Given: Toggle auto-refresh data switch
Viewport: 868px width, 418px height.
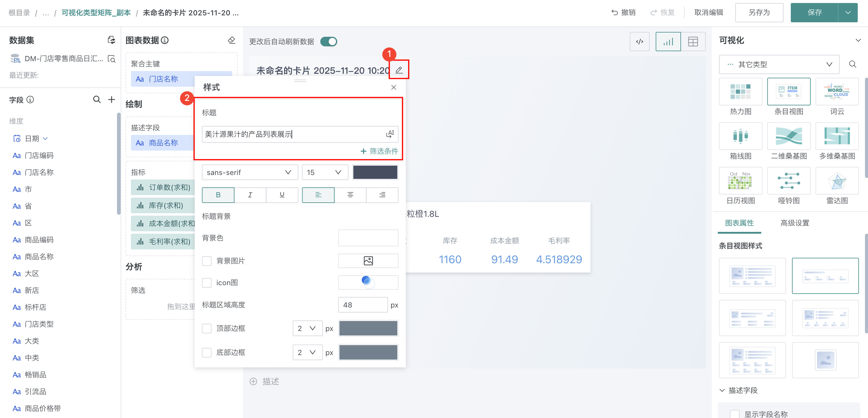Looking at the screenshot, I should [x=328, y=42].
